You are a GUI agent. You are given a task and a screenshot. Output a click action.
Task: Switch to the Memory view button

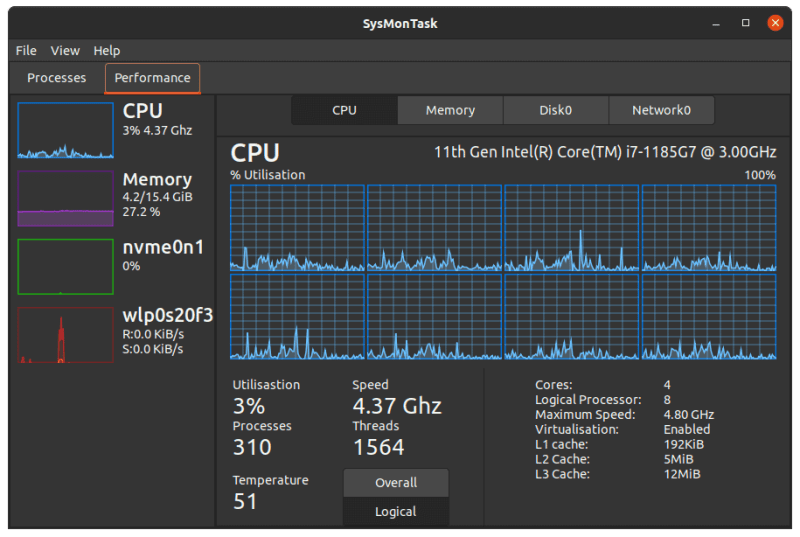(450, 111)
